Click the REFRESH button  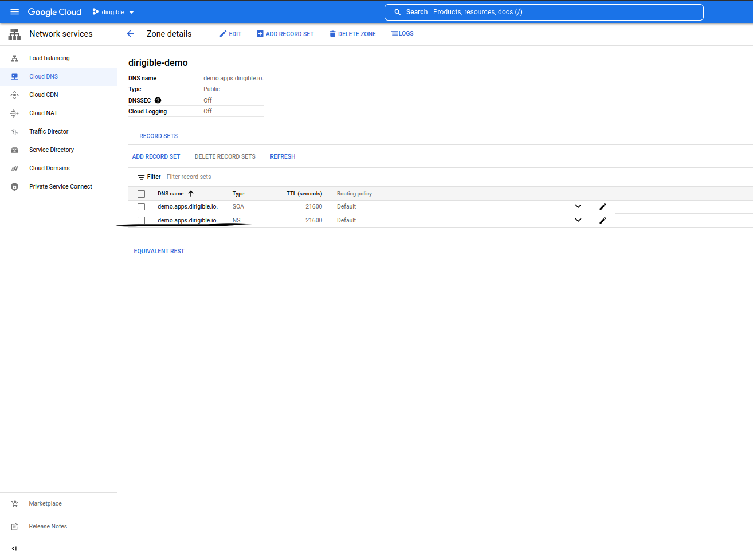click(x=283, y=157)
